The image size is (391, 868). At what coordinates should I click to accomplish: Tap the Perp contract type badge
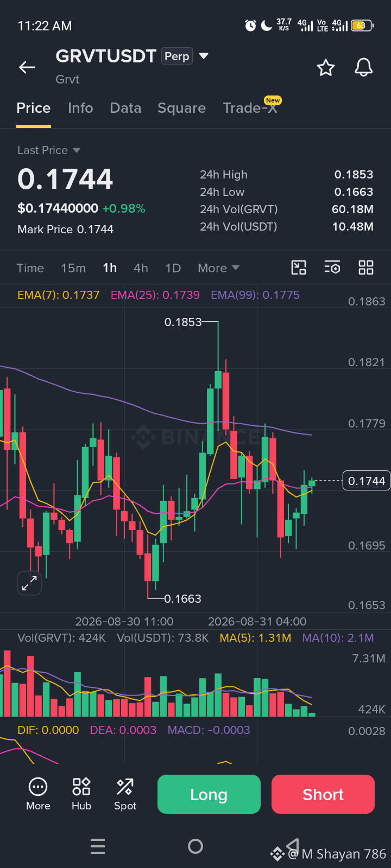click(x=177, y=56)
